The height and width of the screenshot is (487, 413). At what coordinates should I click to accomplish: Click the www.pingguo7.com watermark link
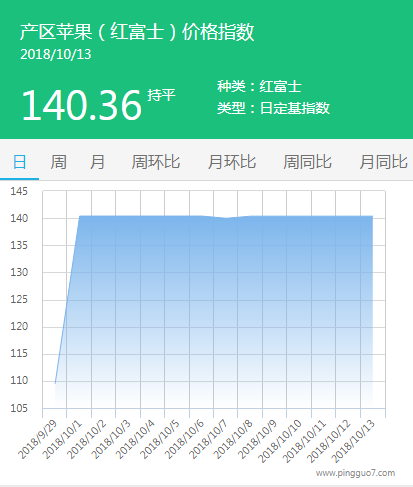point(355,473)
